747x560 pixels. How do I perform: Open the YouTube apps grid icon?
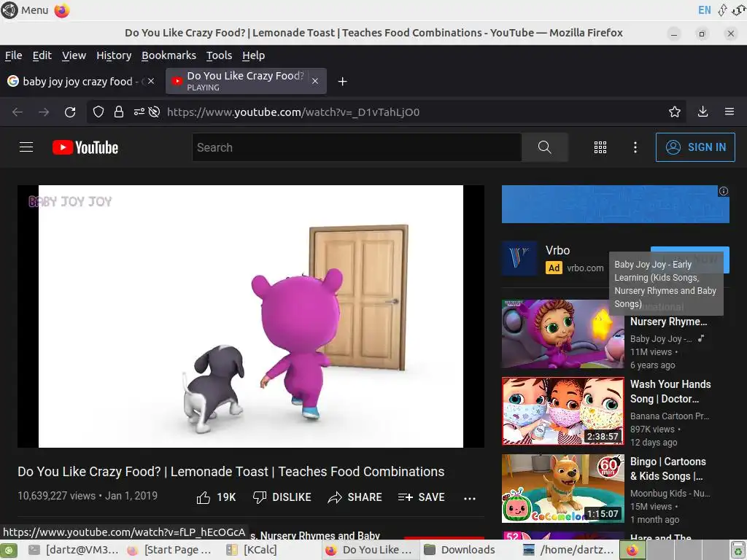(x=600, y=147)
